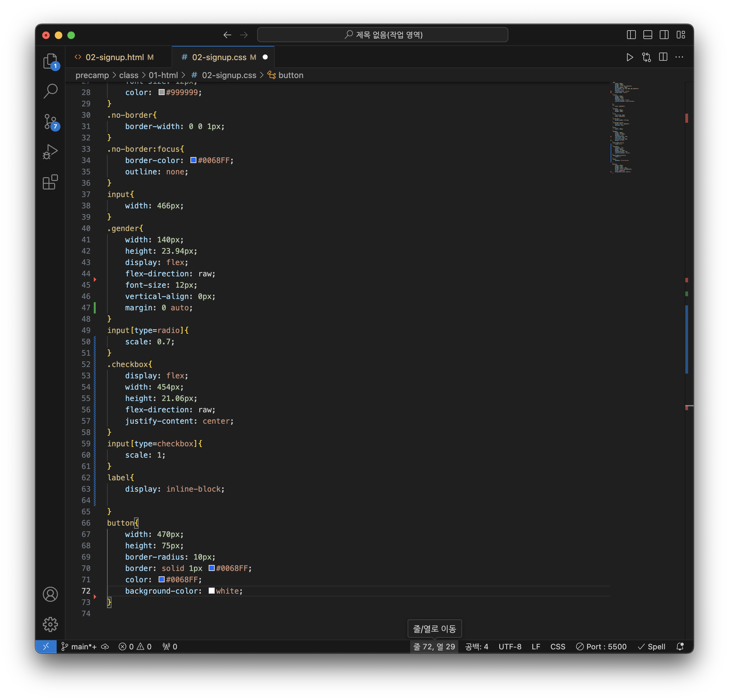729x700 pixels.
Task: Open the More Actions ellipsis menu
Action: [x=679, y=57]
